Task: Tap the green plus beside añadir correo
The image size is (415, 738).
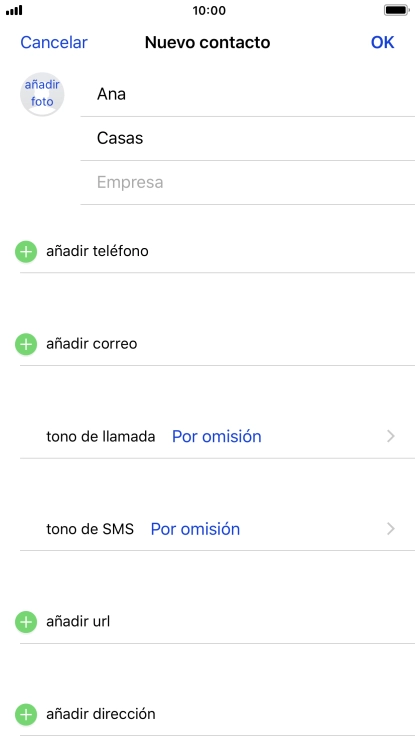Action: click(26, 345)
